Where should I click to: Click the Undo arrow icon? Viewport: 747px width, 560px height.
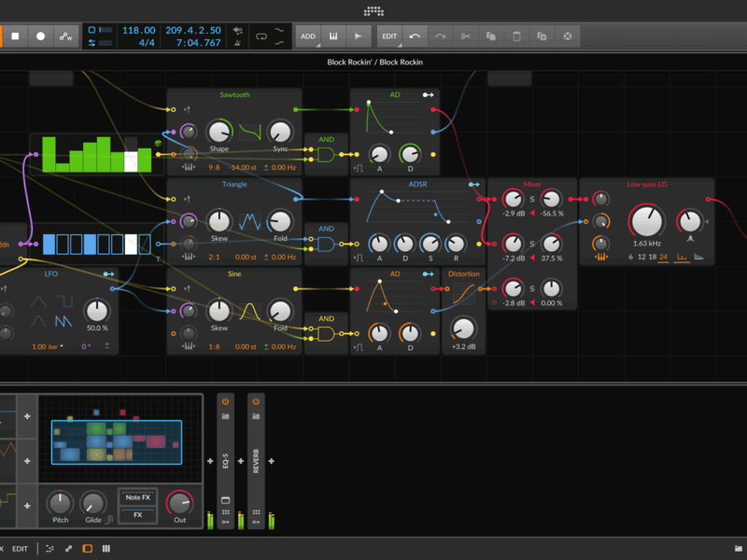[x=415, y=36]
